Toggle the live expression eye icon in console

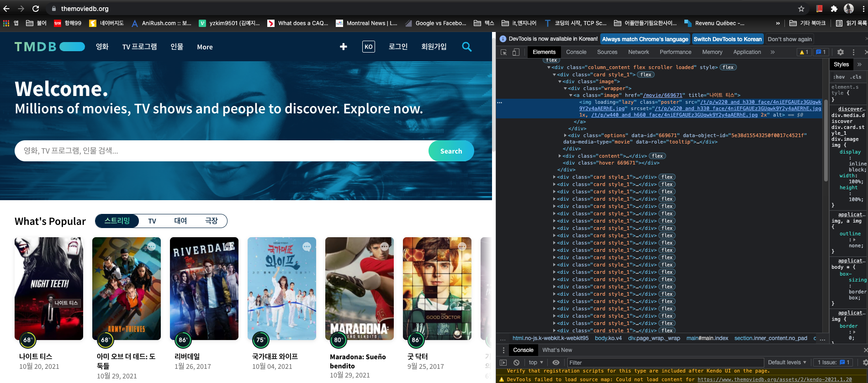click(556, 362)
